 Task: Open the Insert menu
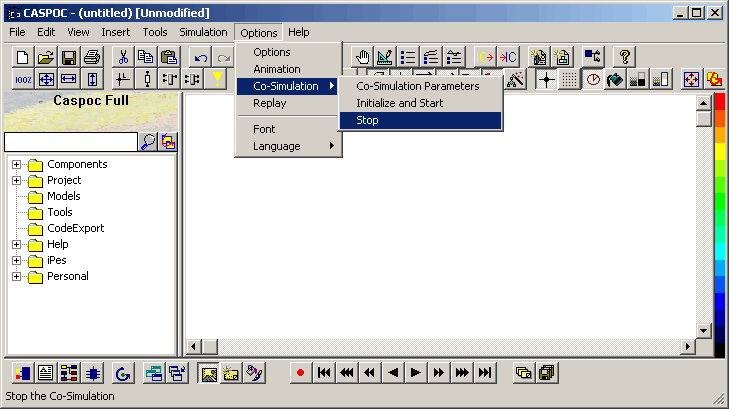tap(116, 32)
